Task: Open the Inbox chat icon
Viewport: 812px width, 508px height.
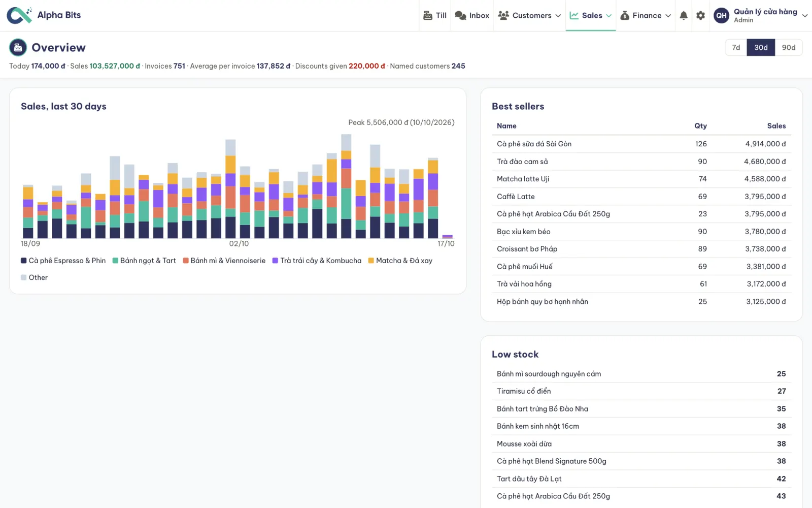Action: point(460,15)
